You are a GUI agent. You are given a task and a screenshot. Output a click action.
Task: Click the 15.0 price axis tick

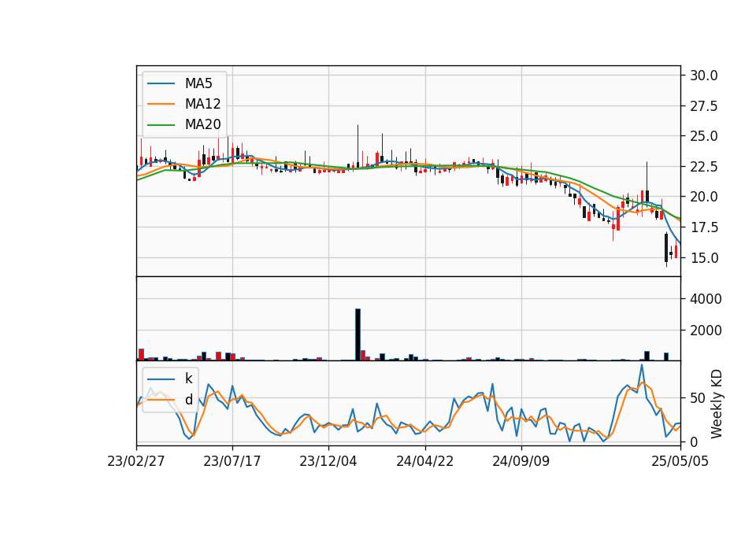[704, 258]
